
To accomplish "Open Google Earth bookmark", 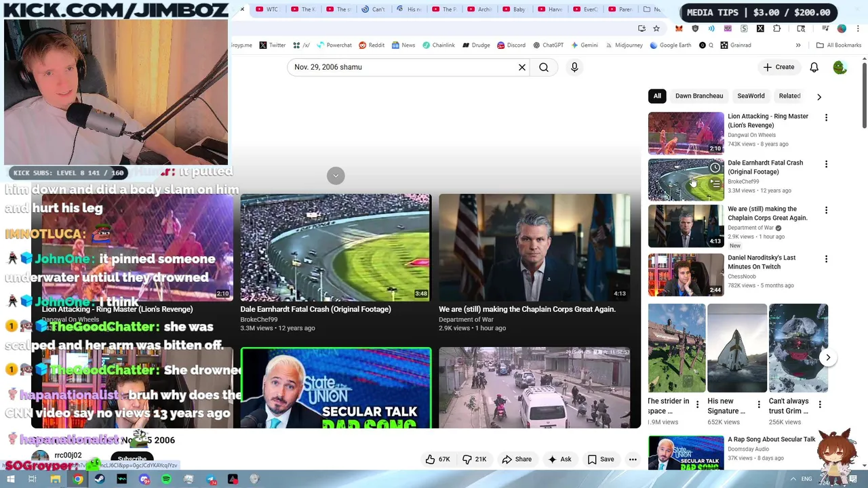I will (x=671, y=45).
